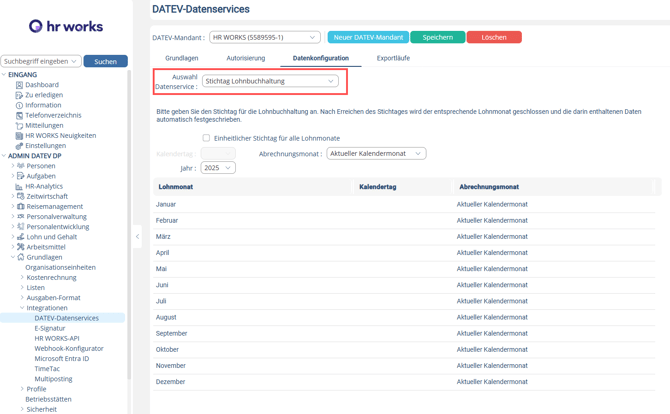Image resolution: width=670 pixels, height=414 pixels.
Task: Select the März row
Action: (x=404, y=236)
